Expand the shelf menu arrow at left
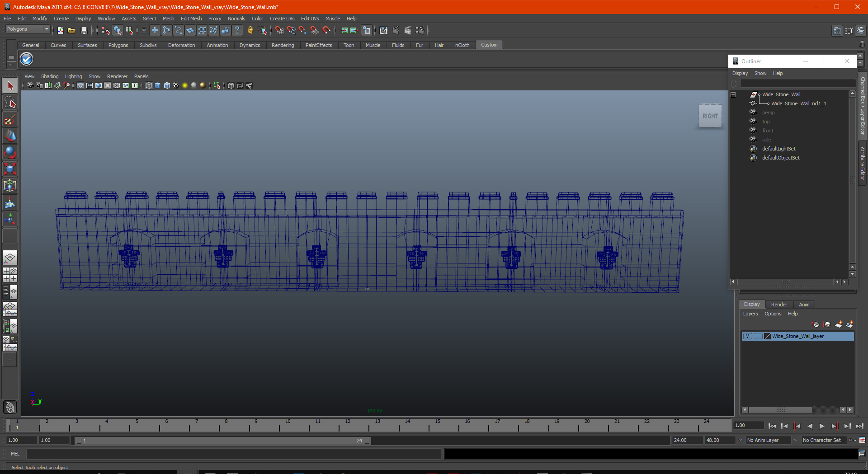This screenshot has width=868, height=474. point(11,65)
